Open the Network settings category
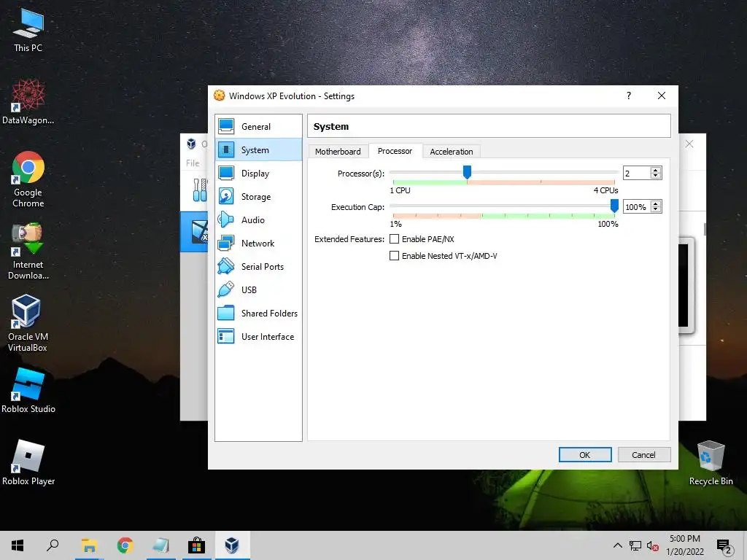747x560 pixels. tap(258, 244)
